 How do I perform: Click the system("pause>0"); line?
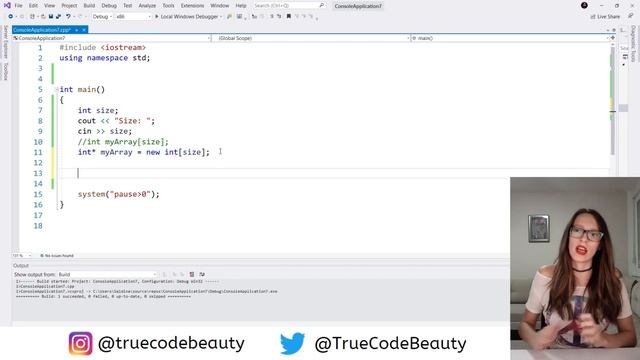coord(119,194)
